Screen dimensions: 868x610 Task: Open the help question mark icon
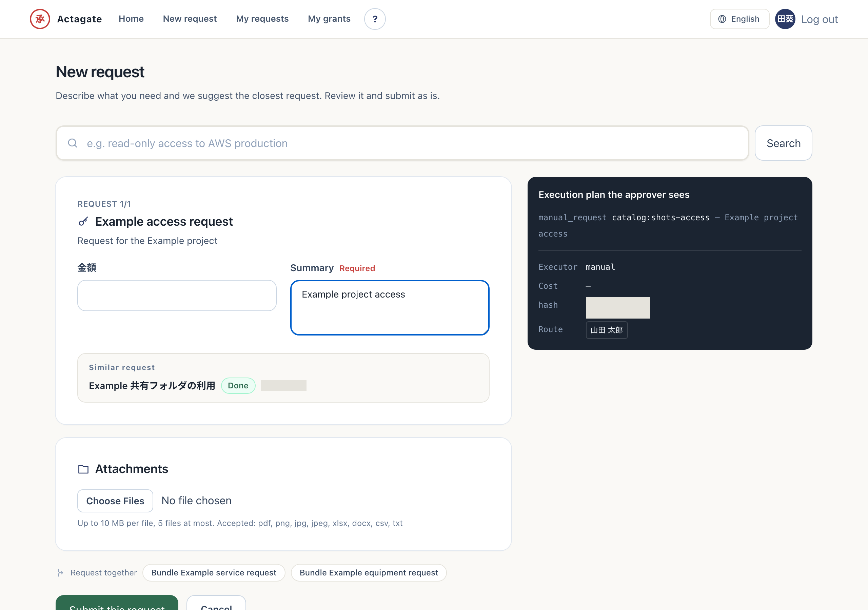(x=375, y=19)
